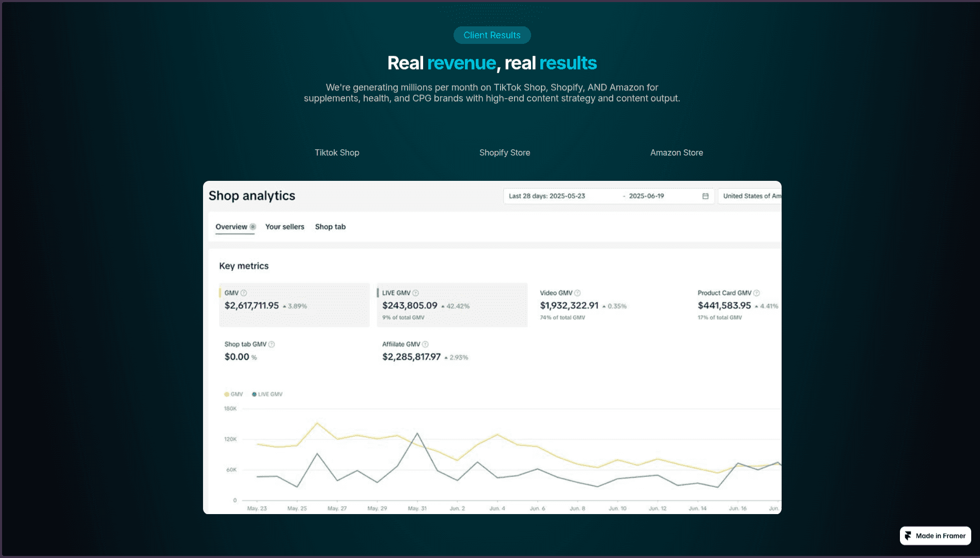Image resolution: width=980 pixels, height=558 pixels.
Task: Click the $0.00 Shop tab GMV value
Action: 237,357
